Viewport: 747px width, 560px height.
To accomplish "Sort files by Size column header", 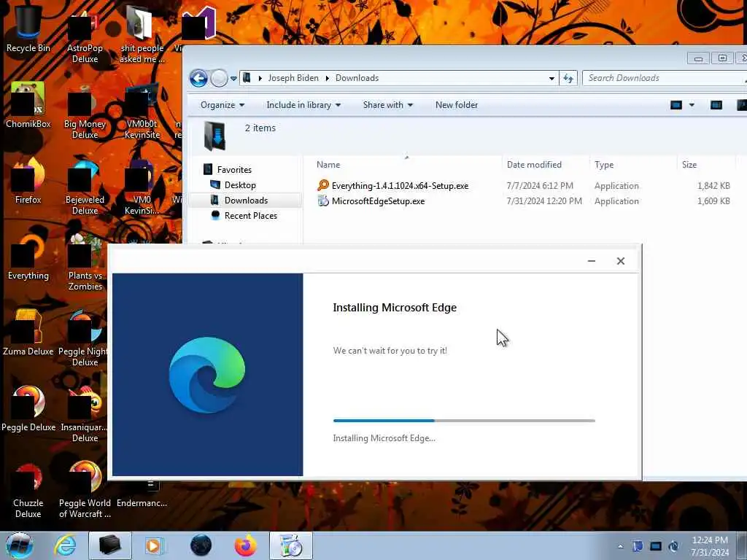I will [689, 165].
